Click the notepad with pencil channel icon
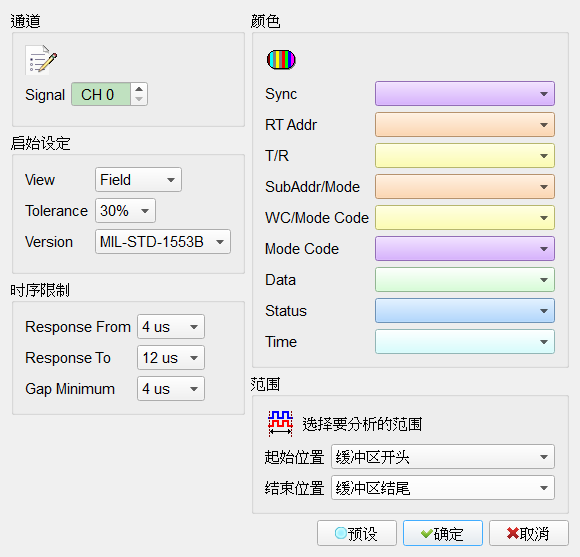The width and height of the screenshot is (580, 557). click(41, 60)
